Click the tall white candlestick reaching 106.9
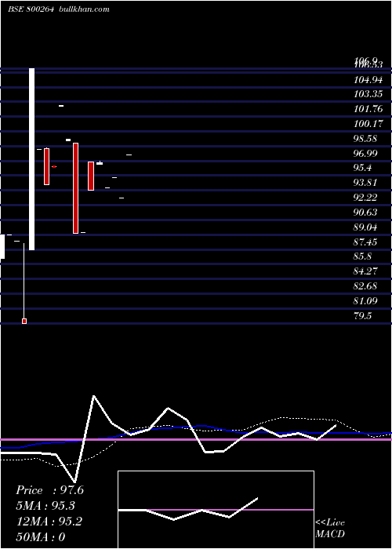The image size is (392, 549). [x=32, y=159]
